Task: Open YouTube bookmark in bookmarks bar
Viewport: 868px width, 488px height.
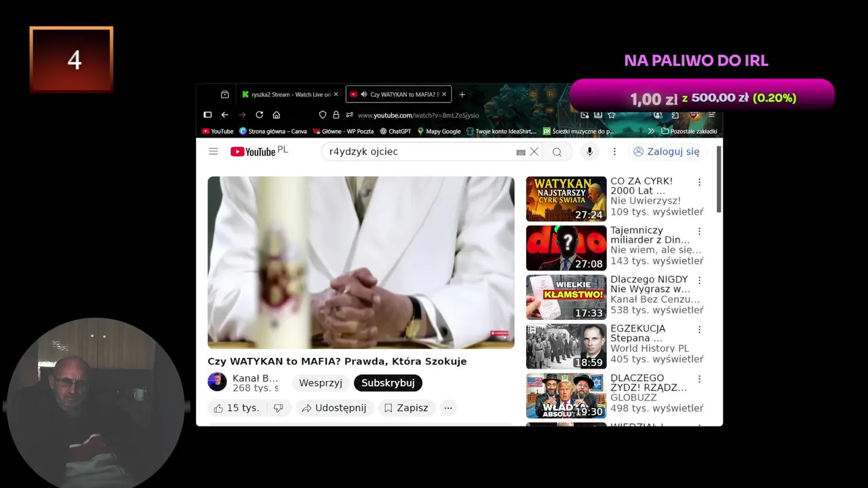Action: click(218, 131)
